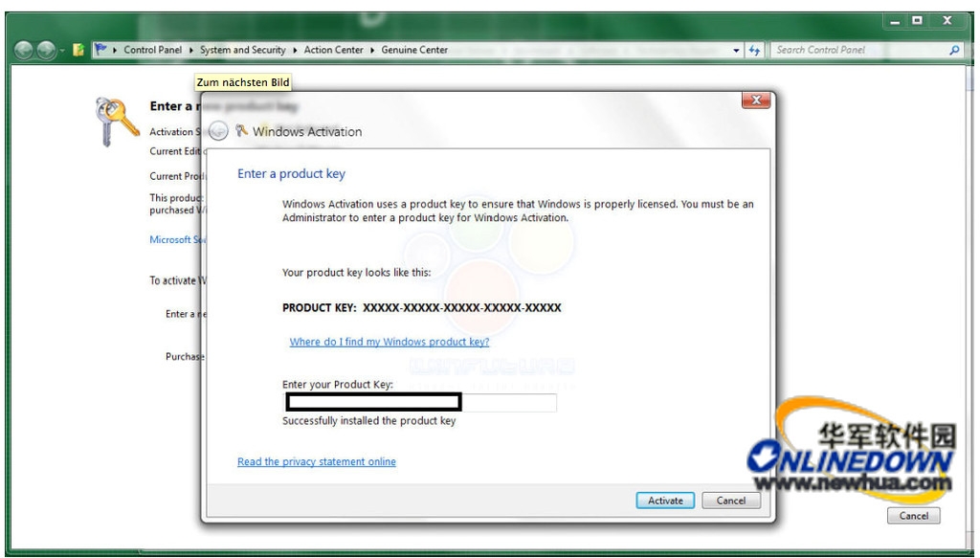Go back in Windows Activation dialog

218,130
